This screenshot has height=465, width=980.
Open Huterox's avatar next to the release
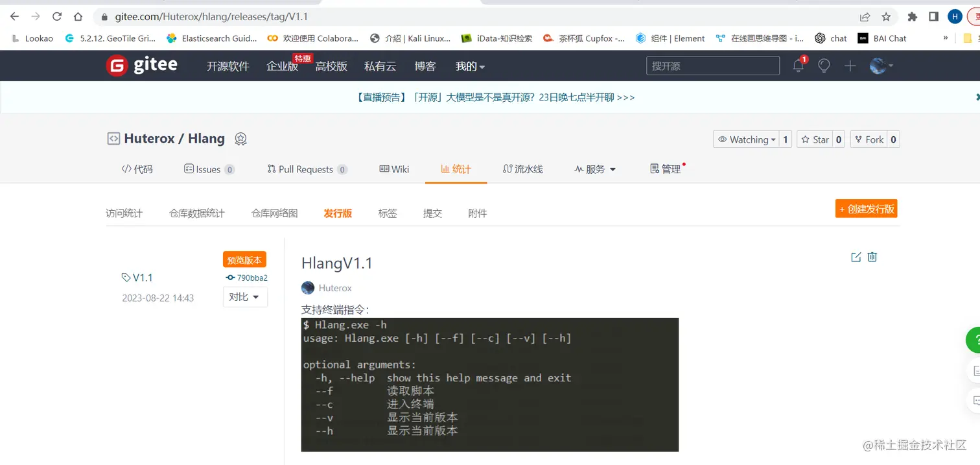coord(307,287)
